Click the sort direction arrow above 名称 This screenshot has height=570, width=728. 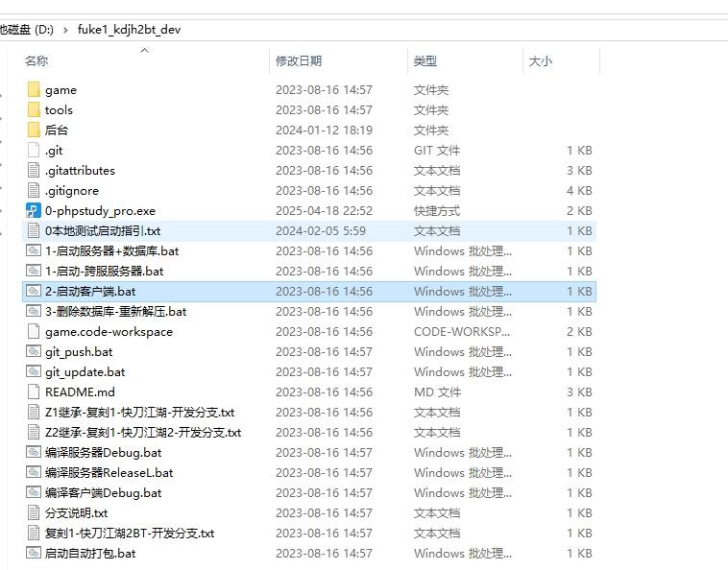[144, 50]
